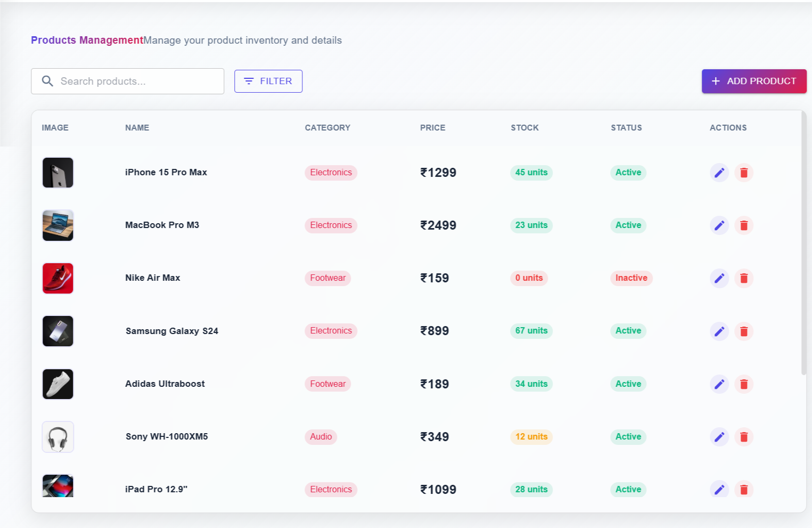
Task: Open the Filter options
Action: point(268,81)
